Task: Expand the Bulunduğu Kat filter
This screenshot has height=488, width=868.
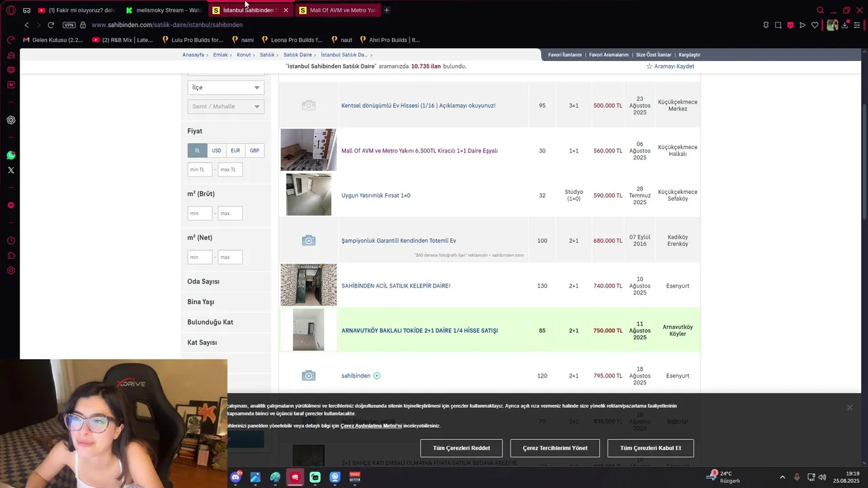Action: point(226,322)
